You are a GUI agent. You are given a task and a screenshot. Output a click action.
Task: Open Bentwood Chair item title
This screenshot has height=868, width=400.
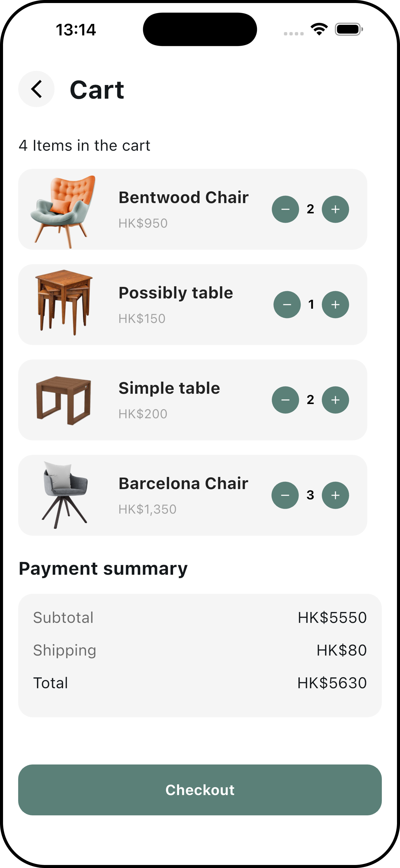(x=183, y=197)
